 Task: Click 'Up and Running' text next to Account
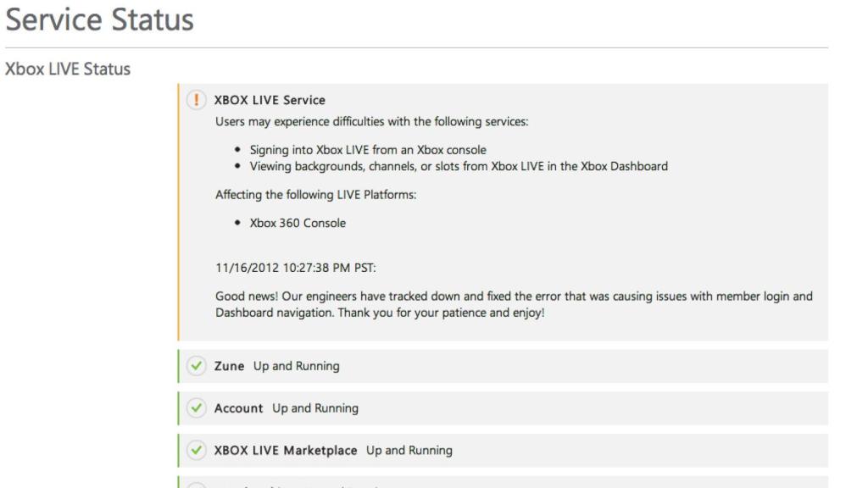point(315,408)
